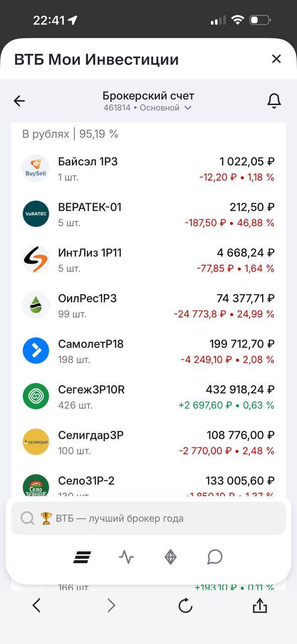Close the ВТБ Мои Инвестиции sheet

pyautogui.click(x=276, y=59)
